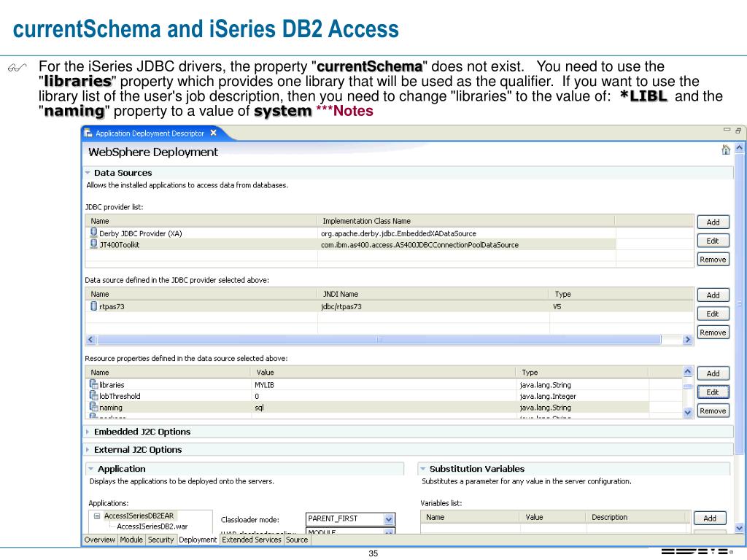Select the AS400JDBCConnectionPoolDataSource class name
This screenshot has height=560, width=747.
click(419, 245)
